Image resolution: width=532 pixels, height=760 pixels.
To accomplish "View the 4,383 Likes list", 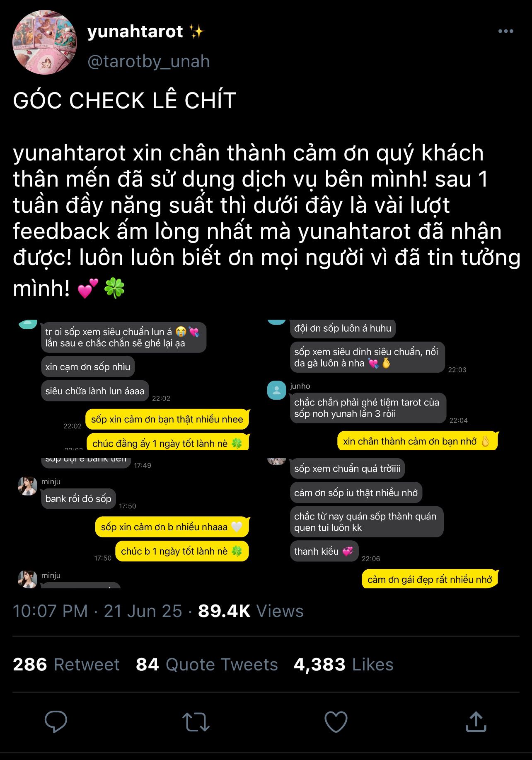I will coord(343,665).
